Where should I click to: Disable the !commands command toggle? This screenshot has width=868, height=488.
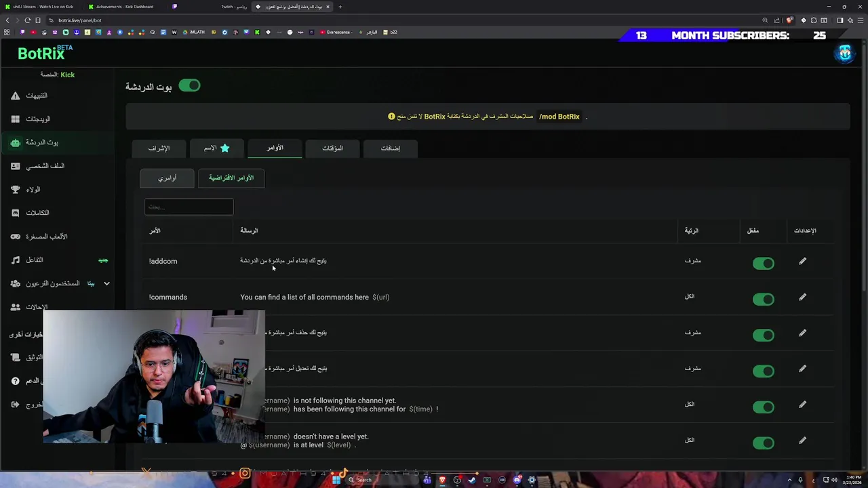[764, 300]
